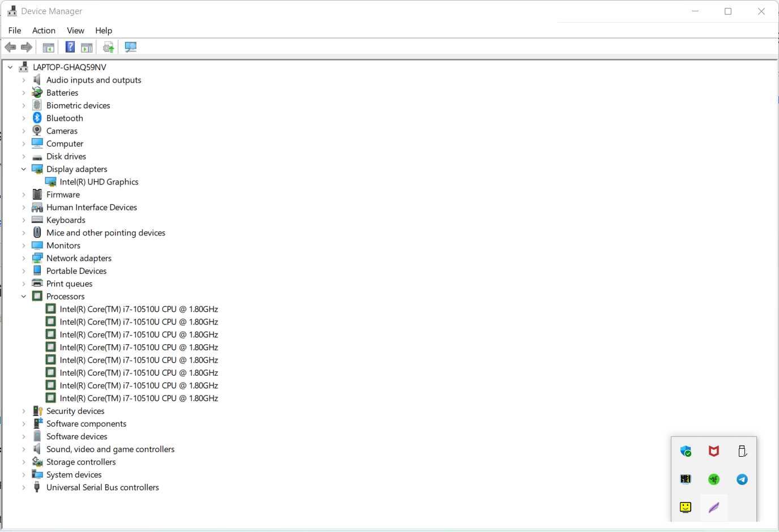Open the File menu
Image resolution: width=779 pixels, height=532 pixels.
point(15,31)
